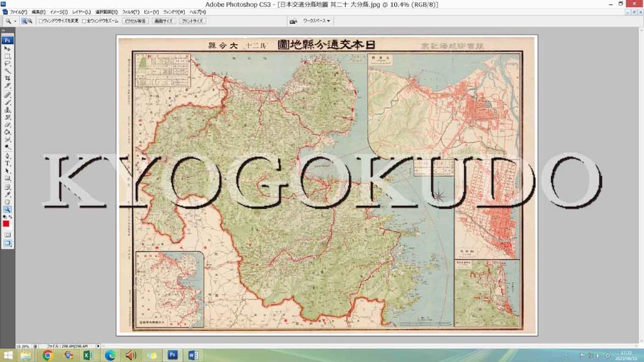The height and width of the screenshot is (362, 644).
Task: Select the Blur tool
Action: [7, 140]
